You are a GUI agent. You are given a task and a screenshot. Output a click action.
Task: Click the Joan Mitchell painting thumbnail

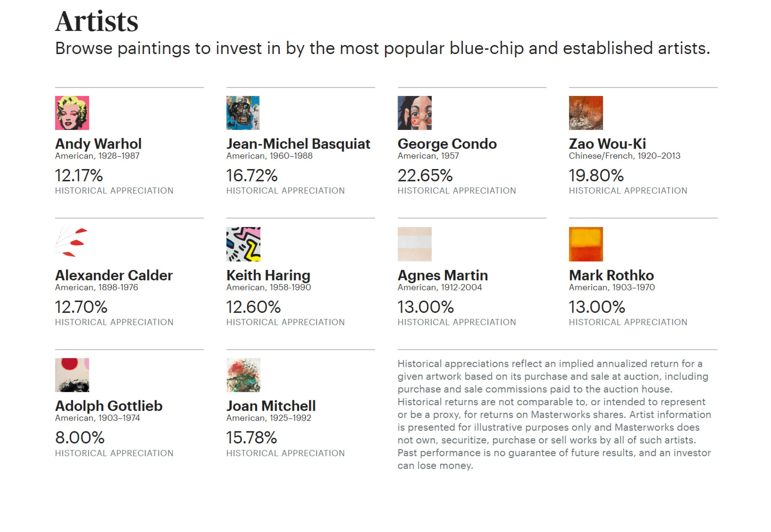coord(243,375)
